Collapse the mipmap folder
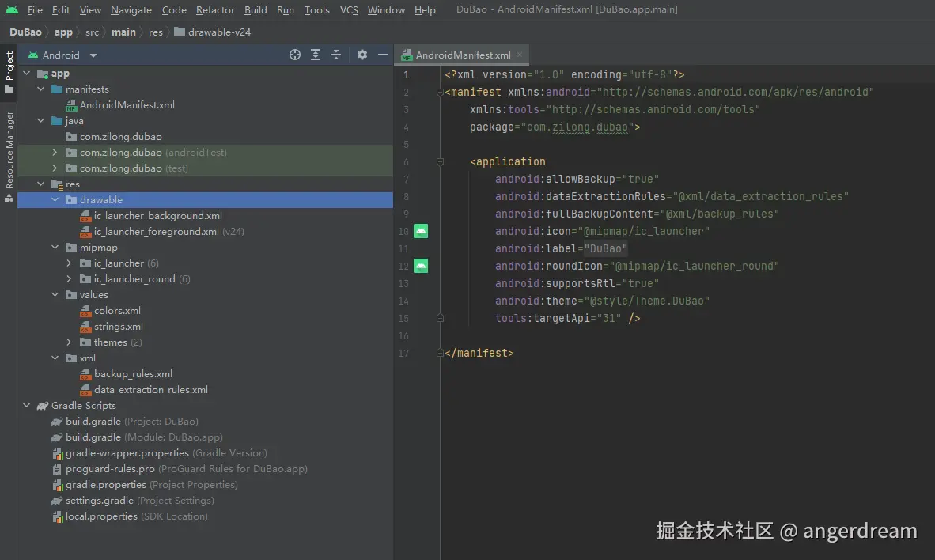Image resolution: width=935 pixels, height=560 pixels. (55, 247)
